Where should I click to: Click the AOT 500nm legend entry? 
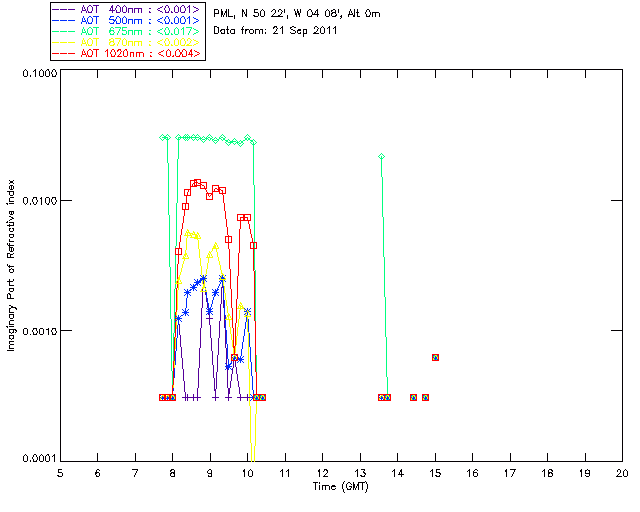[127, 20]
